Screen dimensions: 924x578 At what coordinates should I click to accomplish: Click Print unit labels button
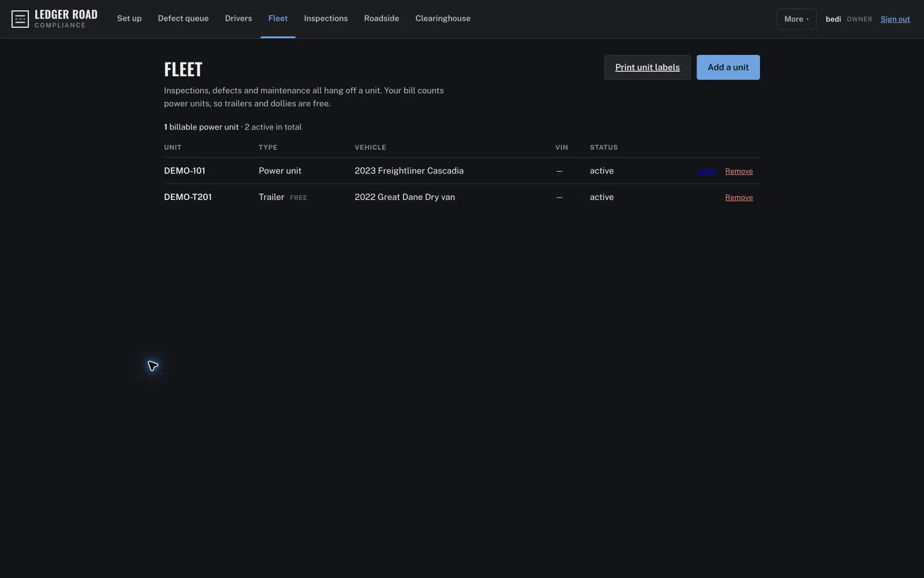(x=647, y=68)
